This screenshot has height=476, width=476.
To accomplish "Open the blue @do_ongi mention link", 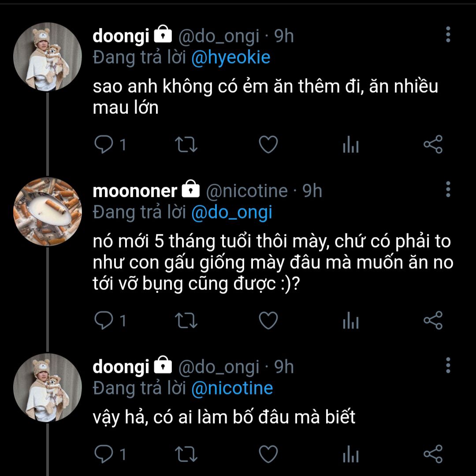I will point(232,213).
